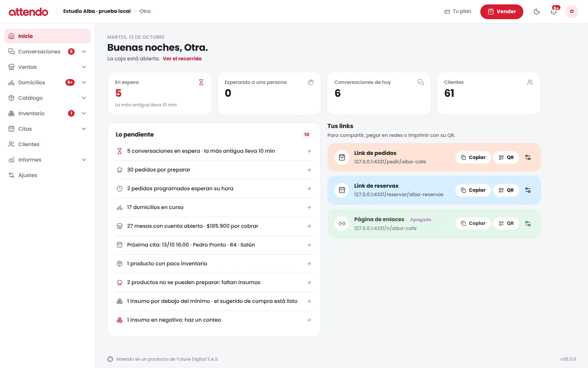This screenshot has height=368, width=588.
Task: Open Tu plan link
Action: pos(458,11)
